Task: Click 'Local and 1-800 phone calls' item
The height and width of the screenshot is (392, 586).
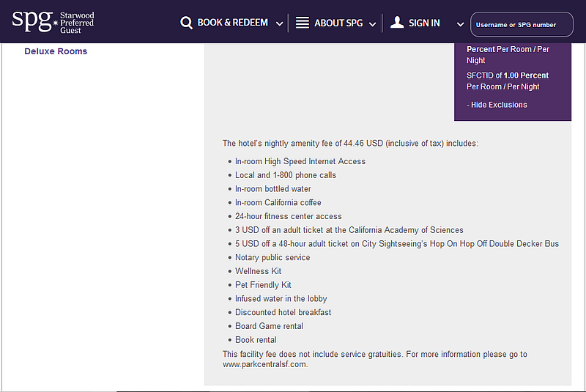Action: [x=286, y=175]
